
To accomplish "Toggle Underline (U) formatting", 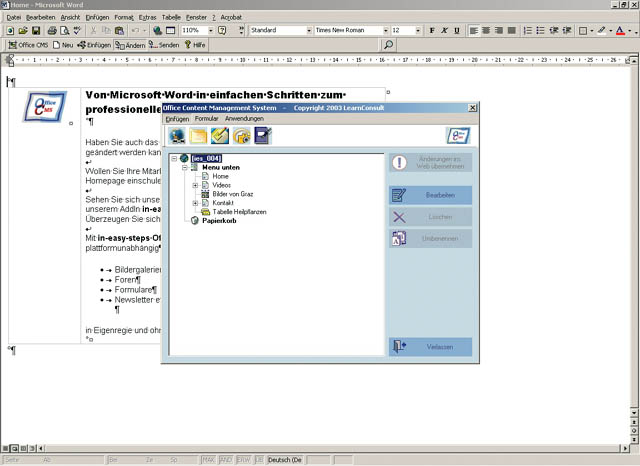I will [457, 31].
